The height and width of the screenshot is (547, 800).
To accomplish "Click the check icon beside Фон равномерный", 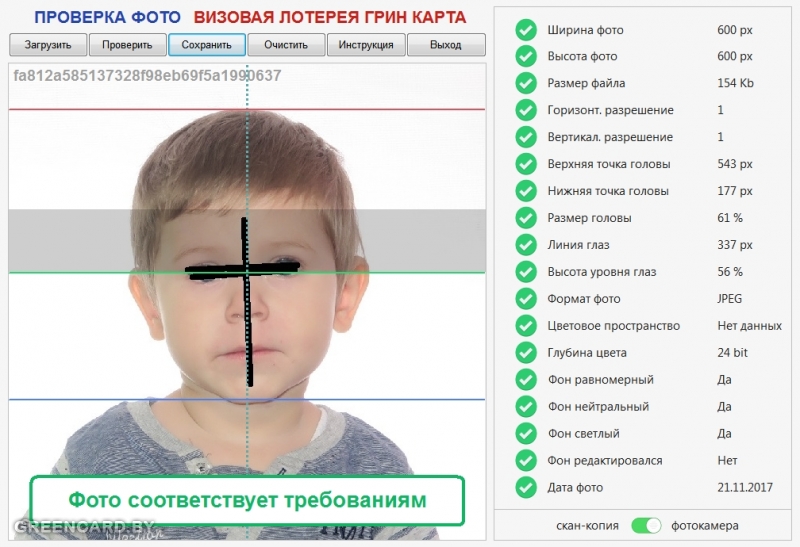I will pyautogui.click(x=526, y=380).
